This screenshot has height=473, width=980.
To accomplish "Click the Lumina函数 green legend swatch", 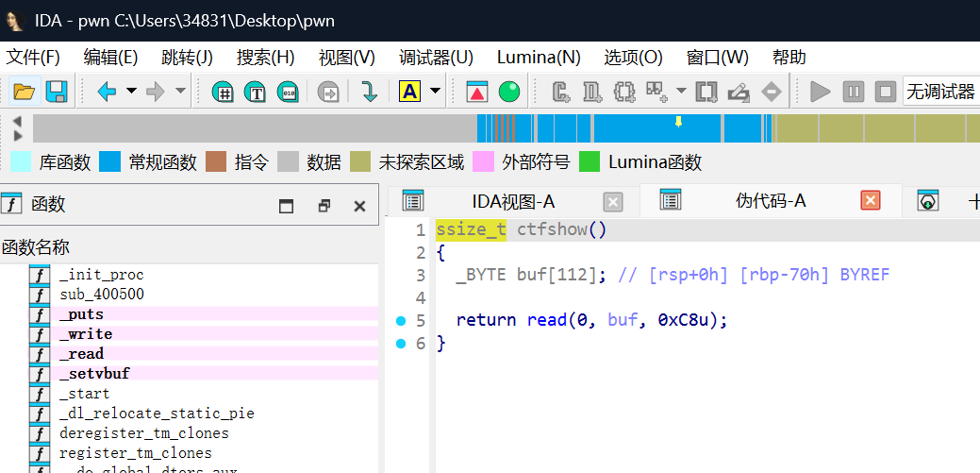I will 590,162.
